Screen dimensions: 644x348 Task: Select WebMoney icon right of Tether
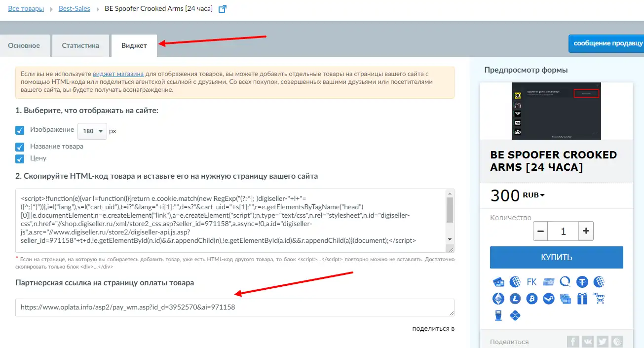coord(600,282)
